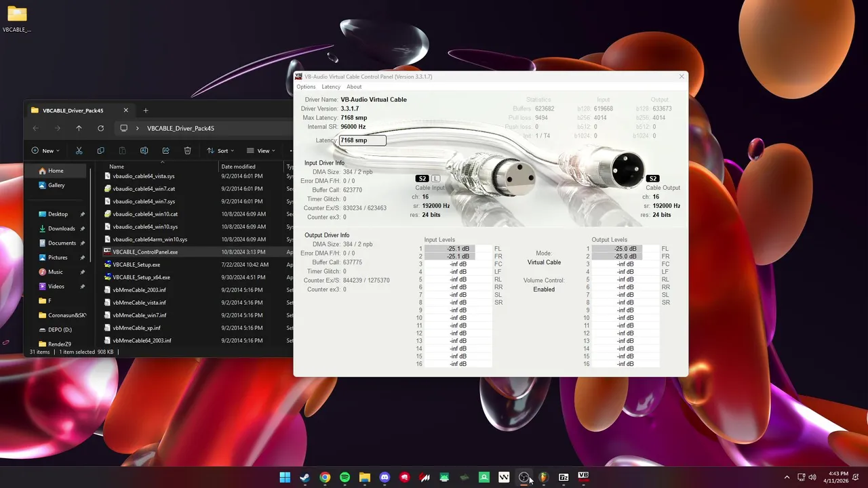Open OBS Studio from the taskbar
Viewport: 868px width, 488px height.
[x=524, y=477]
